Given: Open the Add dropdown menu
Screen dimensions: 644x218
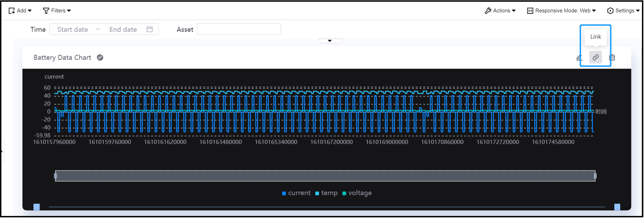Looking at the screenshot, I should click(x=20, y=11).
